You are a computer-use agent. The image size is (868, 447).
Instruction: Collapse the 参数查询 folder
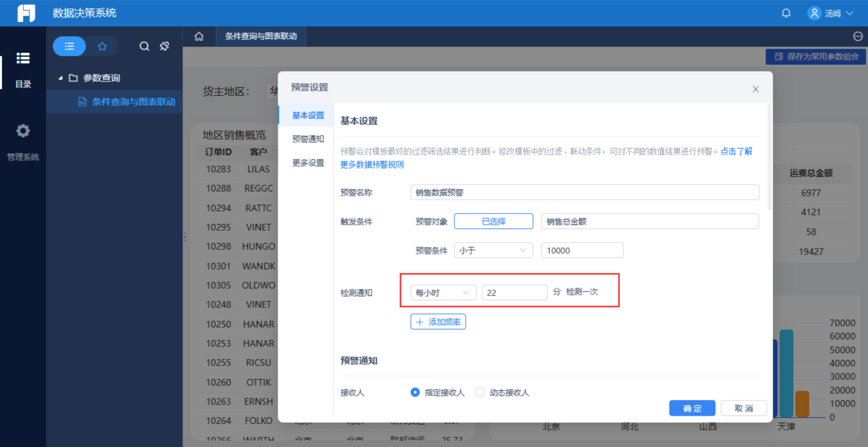tap(61, 78)
